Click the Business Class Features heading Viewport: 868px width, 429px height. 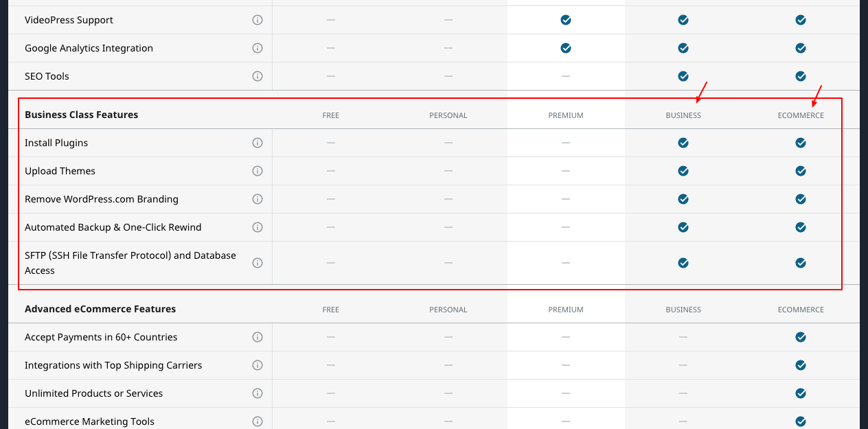click(x=81, y=115)
